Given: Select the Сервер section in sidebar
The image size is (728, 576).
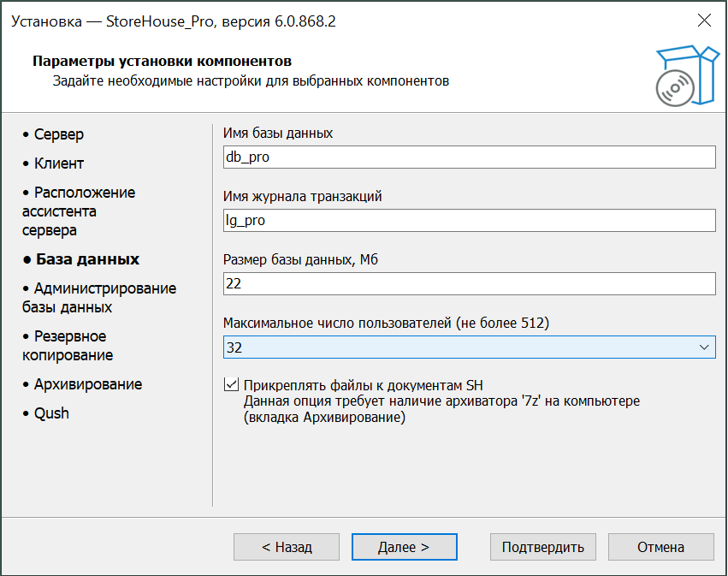Looking at the screenshot, I should [x=58, y=134].
